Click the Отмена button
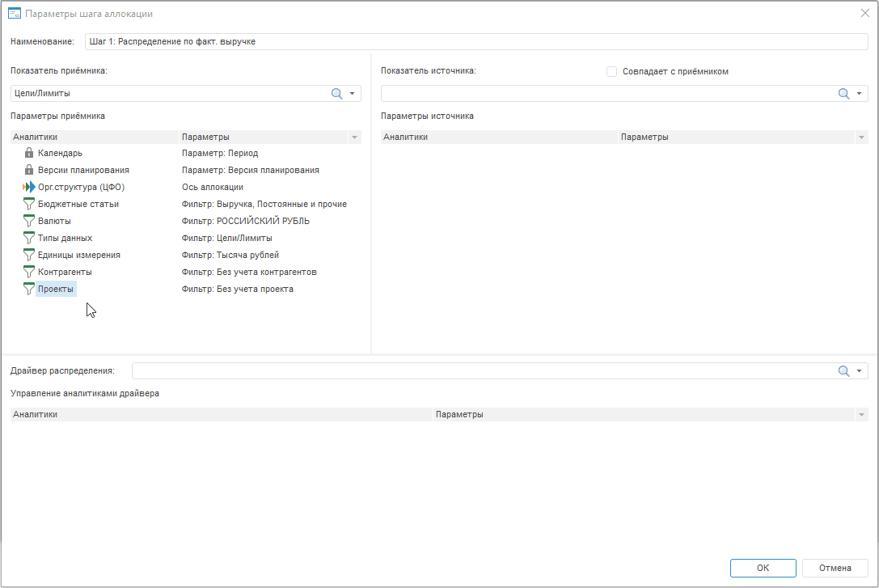The height and width of the screenshot is (588, 879). [835, 568]
